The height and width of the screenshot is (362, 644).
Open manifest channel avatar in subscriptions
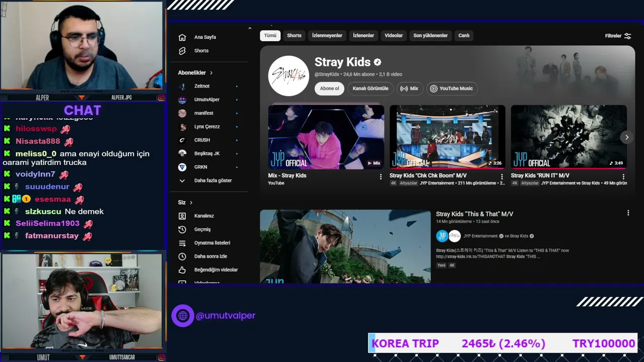[x=182, y=113]
